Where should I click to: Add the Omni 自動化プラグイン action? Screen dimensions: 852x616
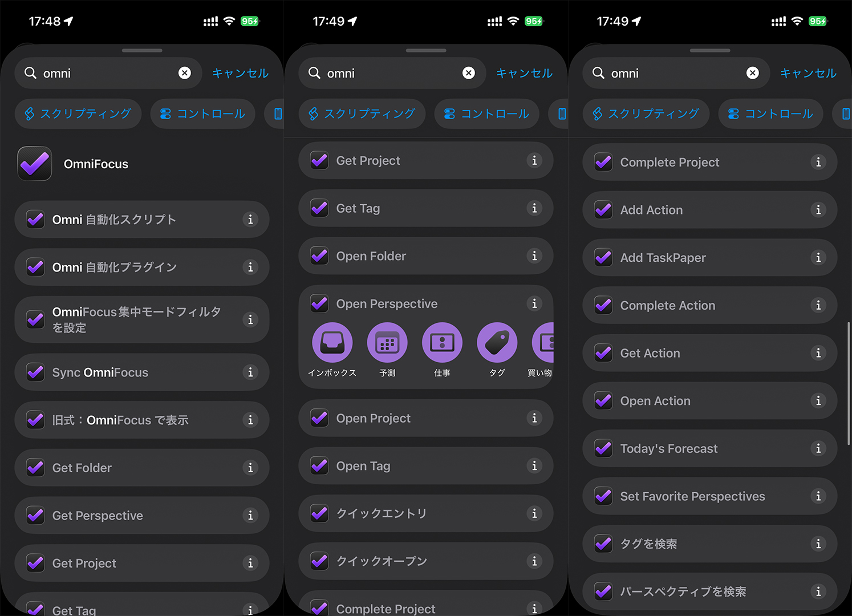tap(142, 267)
